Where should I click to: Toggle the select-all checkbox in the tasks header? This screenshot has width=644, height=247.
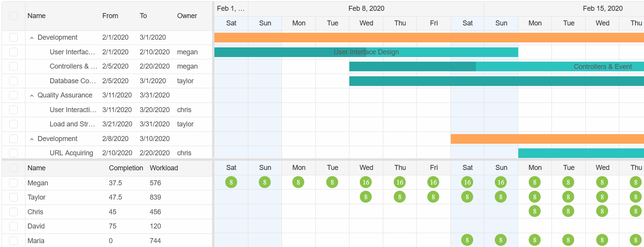coord(13,16)
